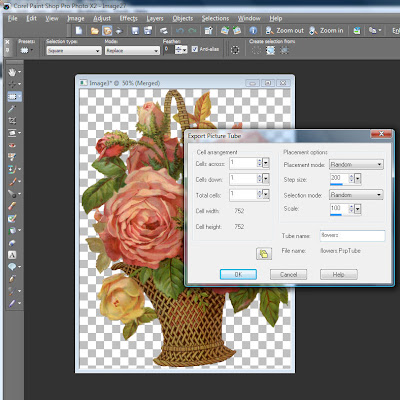
Task: Click the Resize image toolbar icon
Action: [209, 31]
